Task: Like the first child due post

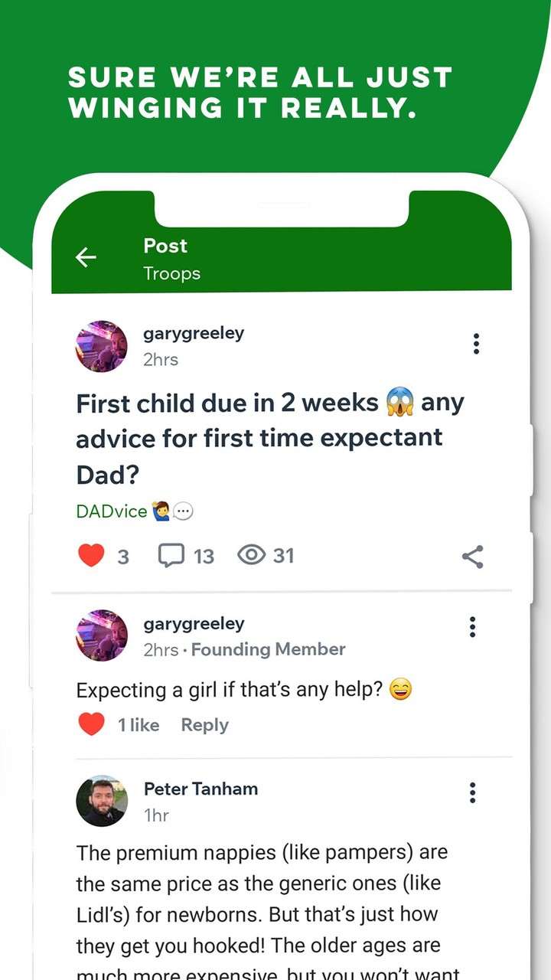Action: tap(91, 555)
